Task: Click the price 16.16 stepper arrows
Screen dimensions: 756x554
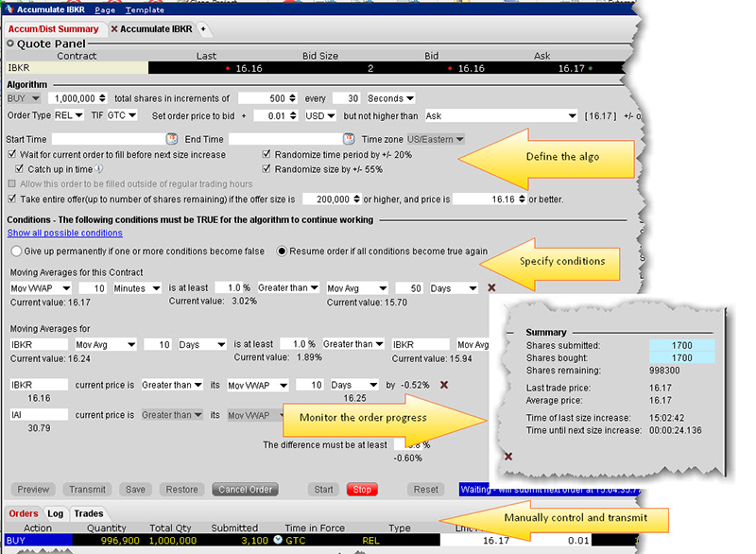Action: click(x=522, y=199)
